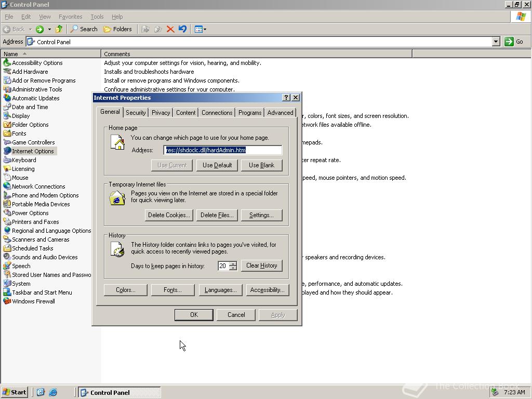
Task: Sort by the Name column header
Action: tap(50, 54)
